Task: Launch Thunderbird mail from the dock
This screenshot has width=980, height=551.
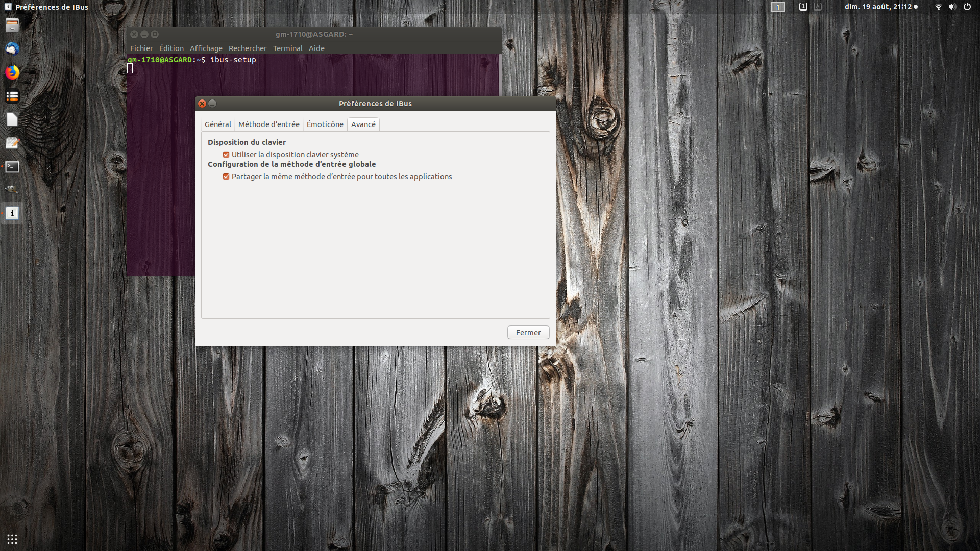Action: tap(12, 48)
